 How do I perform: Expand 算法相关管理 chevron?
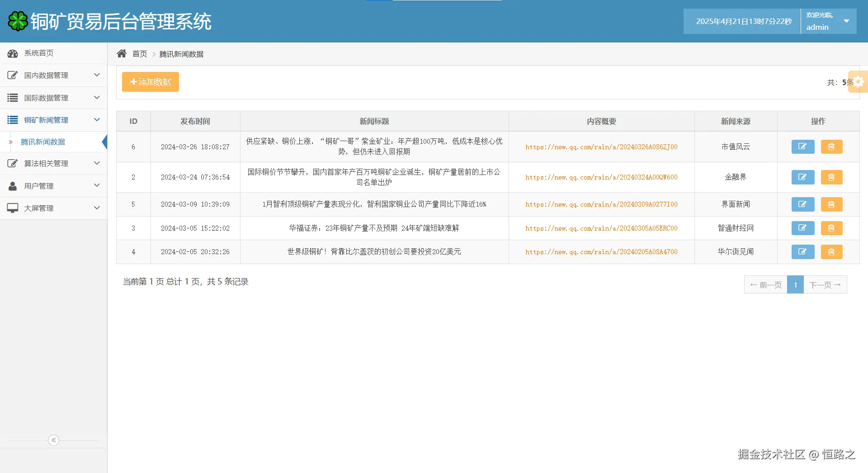coord(97,163)
